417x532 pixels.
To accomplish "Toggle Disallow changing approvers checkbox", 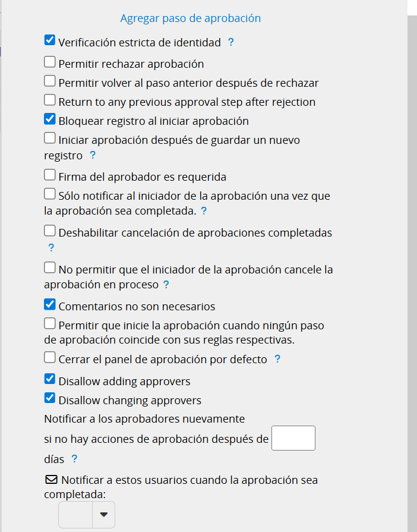I will tap(50, 398).
